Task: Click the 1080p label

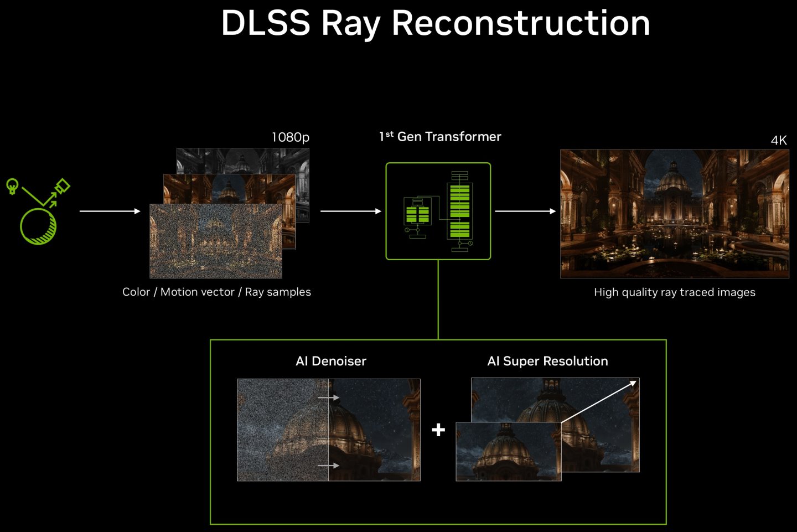Action: coord(291,137)
